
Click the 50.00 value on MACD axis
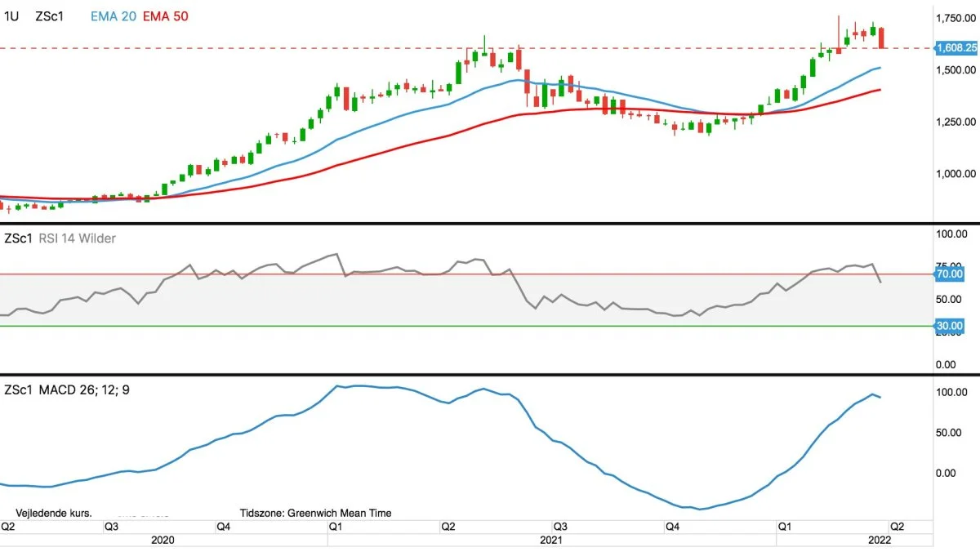(951, 432)
